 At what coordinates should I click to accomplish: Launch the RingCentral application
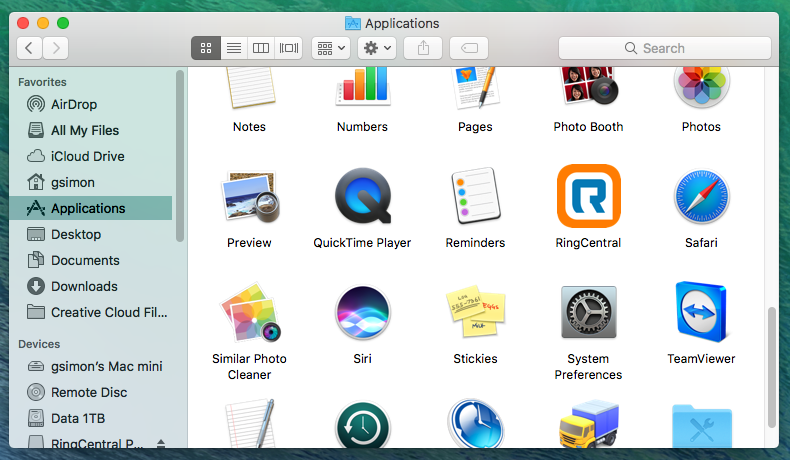588,197
